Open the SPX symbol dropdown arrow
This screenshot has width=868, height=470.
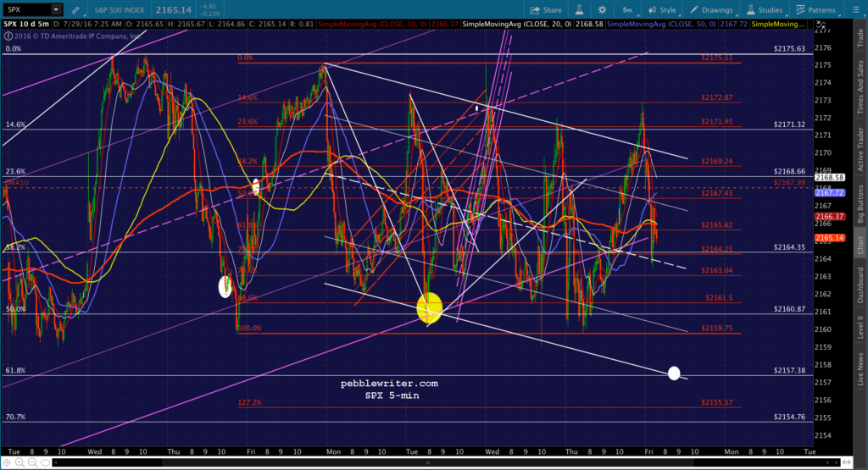(56, 10)
